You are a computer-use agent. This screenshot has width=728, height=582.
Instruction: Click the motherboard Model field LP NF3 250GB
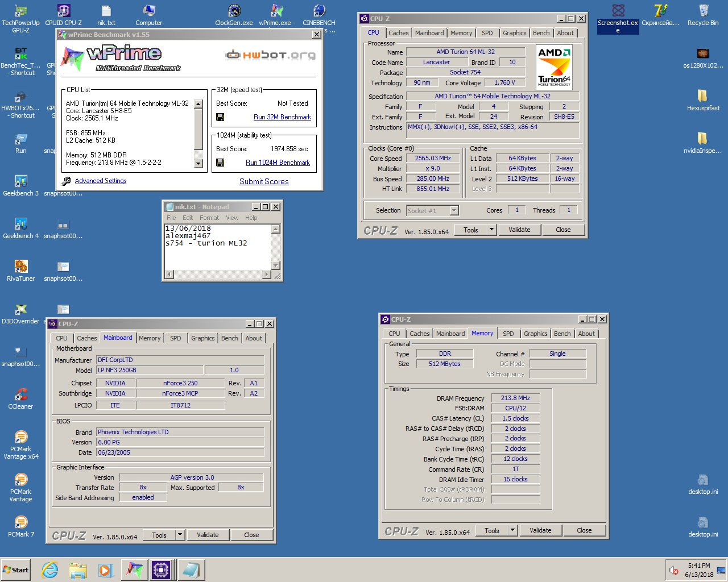(x=150, y=370)
